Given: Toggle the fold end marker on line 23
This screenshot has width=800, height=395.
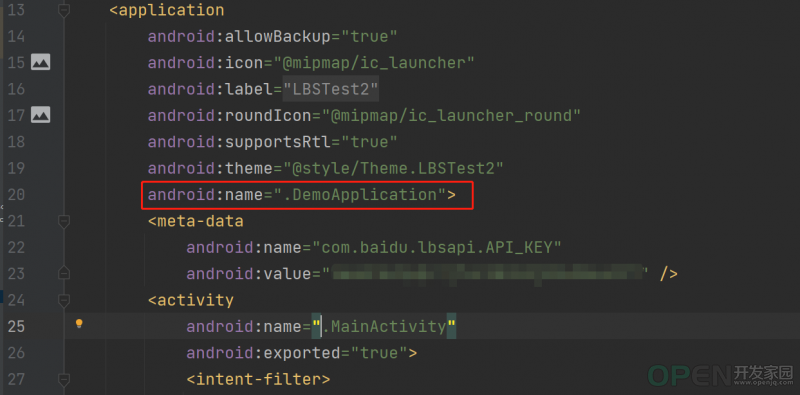Looking at the screenshot, I should 64,274.
